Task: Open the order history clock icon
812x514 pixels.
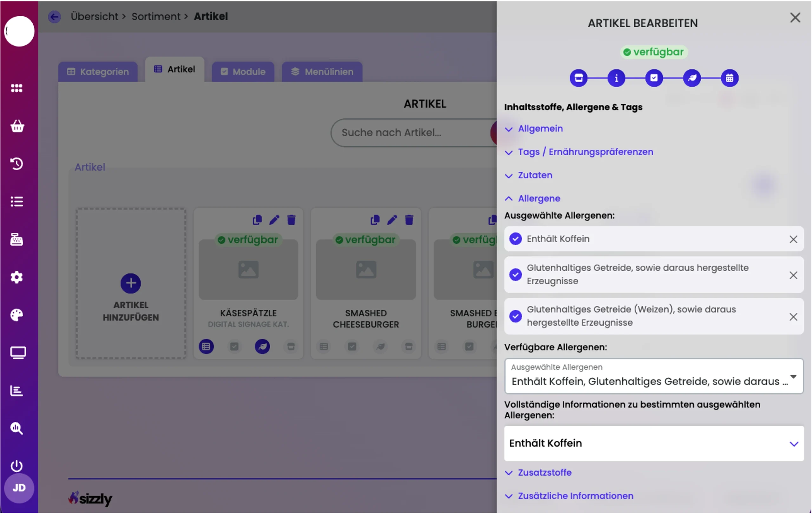Action: click(16, 164)
